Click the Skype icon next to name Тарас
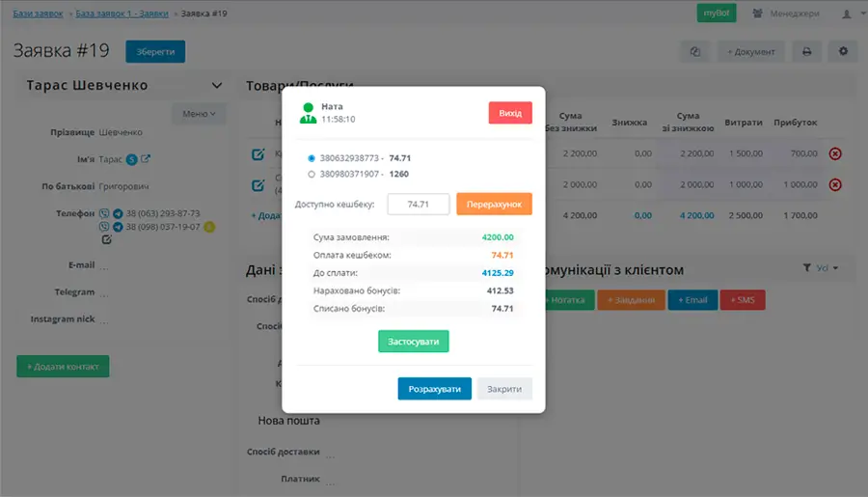 pyautogui.click(x=131, y=159)
